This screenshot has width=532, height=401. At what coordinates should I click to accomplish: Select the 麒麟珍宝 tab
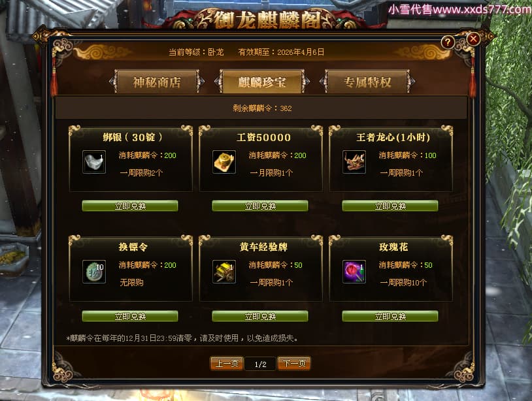pyautogui.click(x=262, y=82)
